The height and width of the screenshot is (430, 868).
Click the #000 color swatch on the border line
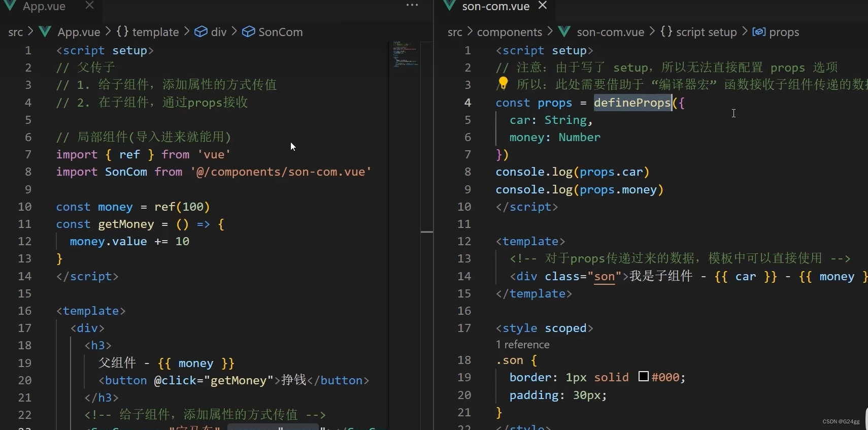click(x=644, y=376)
